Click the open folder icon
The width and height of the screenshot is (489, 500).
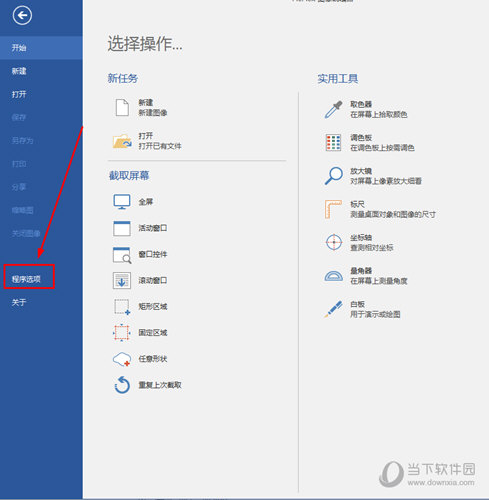122,141
